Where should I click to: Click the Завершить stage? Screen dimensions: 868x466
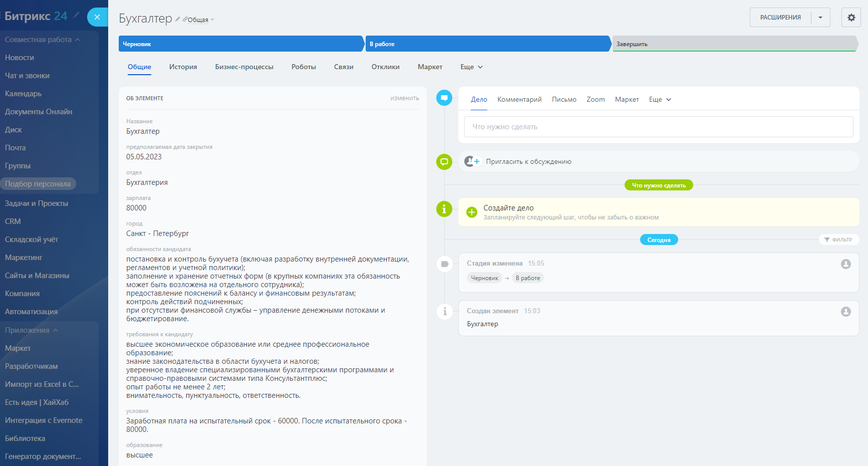pos(735,44)
